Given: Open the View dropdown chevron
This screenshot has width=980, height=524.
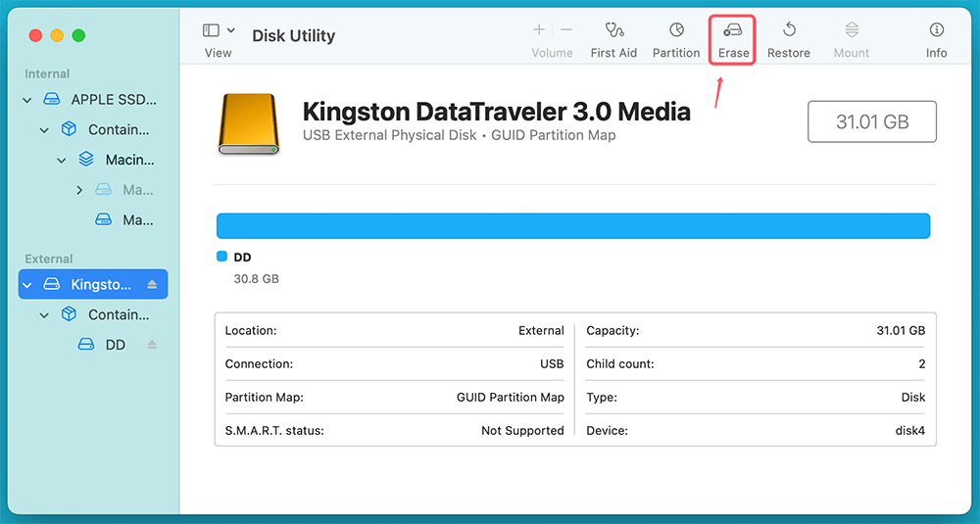Looking at the screenshot, I should [x=231, y=30].
